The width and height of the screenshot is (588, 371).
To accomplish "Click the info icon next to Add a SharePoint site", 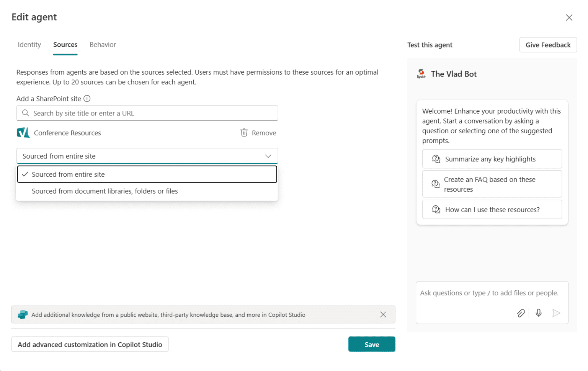I will coord(87,99).
